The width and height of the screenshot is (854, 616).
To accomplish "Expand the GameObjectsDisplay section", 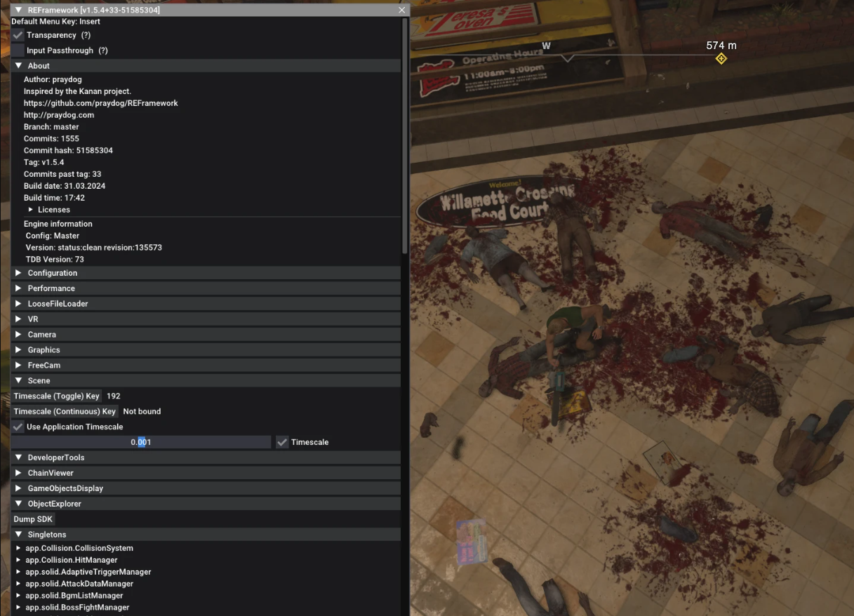I will tap(206, 488).
